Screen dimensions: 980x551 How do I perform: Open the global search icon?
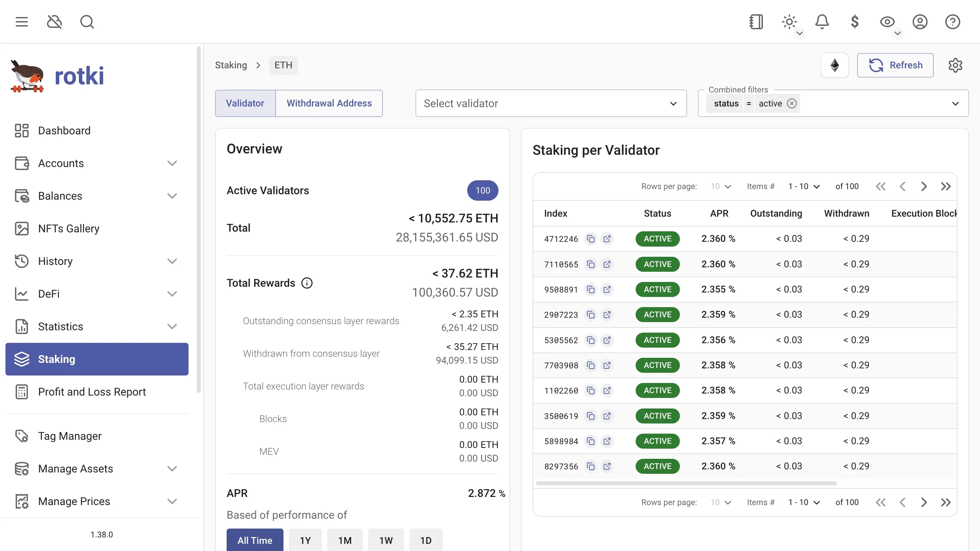pos(87,22)
